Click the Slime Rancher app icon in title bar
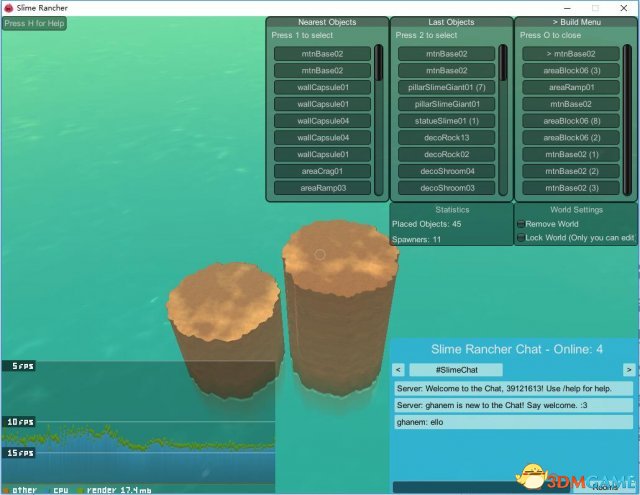The image size is (640, 495). tap(9, 8)
